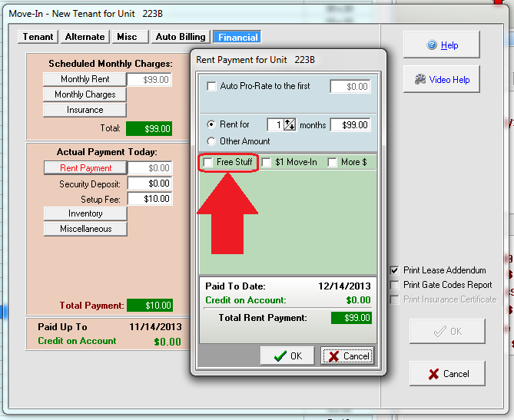Click the Security Deposit amount field
Viewport: 514px width, 420px height.
coord(150,184)
